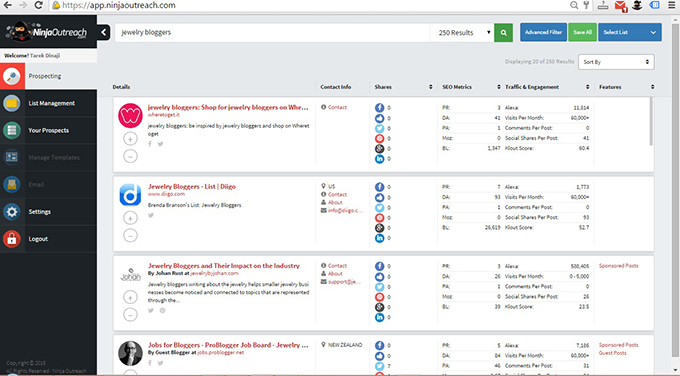Click the Manage Templates icon
This screenshot has height=376, width=680.
pos(12,157)
